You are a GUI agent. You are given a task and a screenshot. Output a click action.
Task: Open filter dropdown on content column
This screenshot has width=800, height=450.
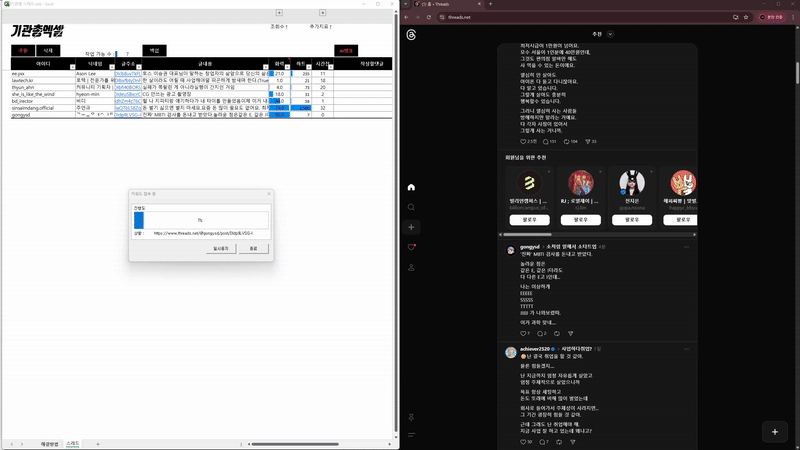[x=265, y=67]
